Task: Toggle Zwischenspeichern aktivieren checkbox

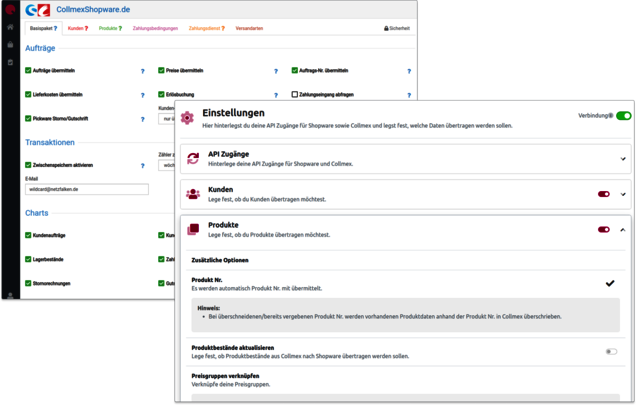Action: coord(28,165)
